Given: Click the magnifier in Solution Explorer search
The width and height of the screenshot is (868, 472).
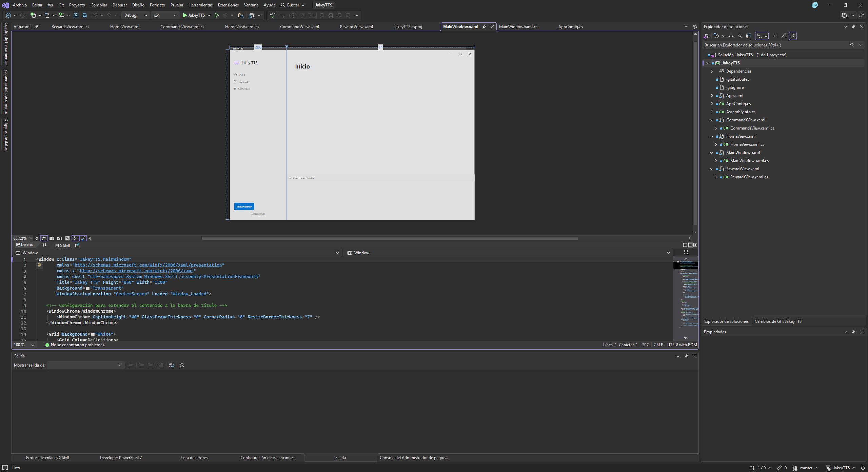Looking at the screenshot, I should click(x=852, y=45).
